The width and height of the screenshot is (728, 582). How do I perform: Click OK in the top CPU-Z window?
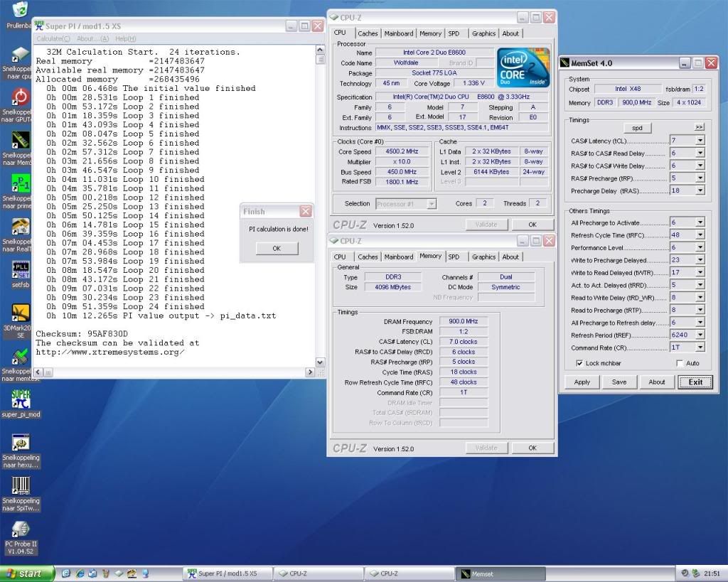532,225
